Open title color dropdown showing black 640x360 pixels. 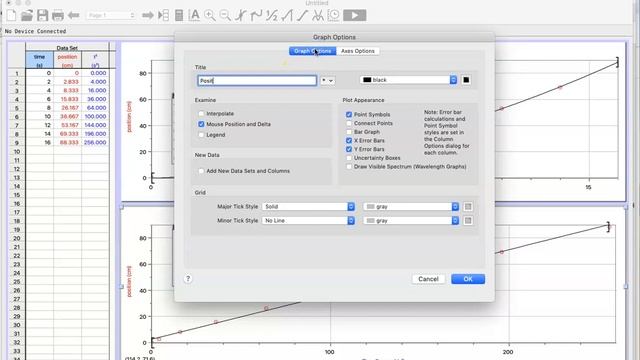click(x=409, y=80)
